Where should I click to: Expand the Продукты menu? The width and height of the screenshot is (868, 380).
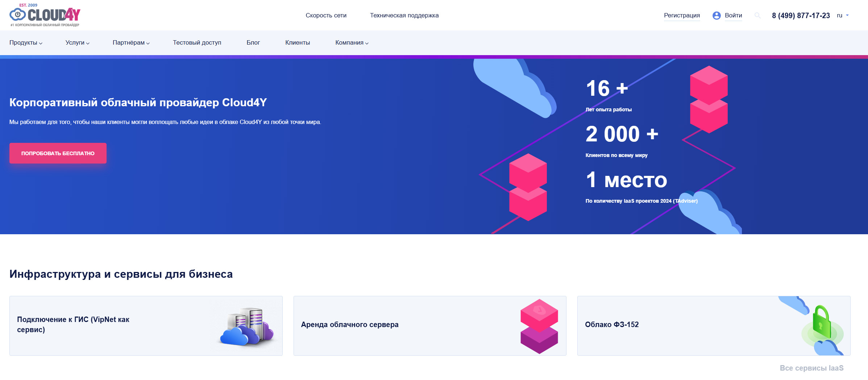pos(26,42)
